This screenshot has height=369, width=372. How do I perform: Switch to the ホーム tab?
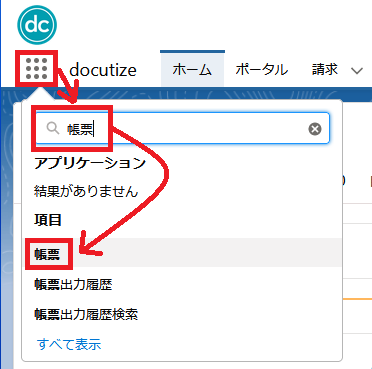coord(192,69)
